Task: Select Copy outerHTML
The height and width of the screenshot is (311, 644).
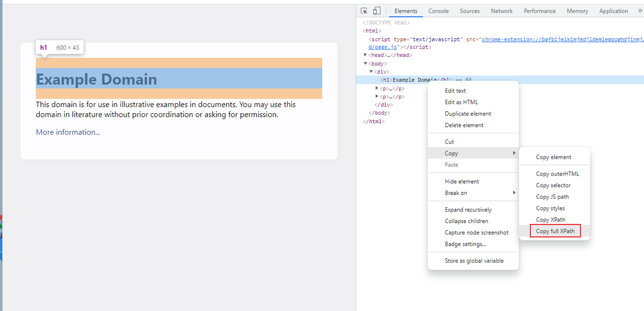Action: click(x=554, y=174)
